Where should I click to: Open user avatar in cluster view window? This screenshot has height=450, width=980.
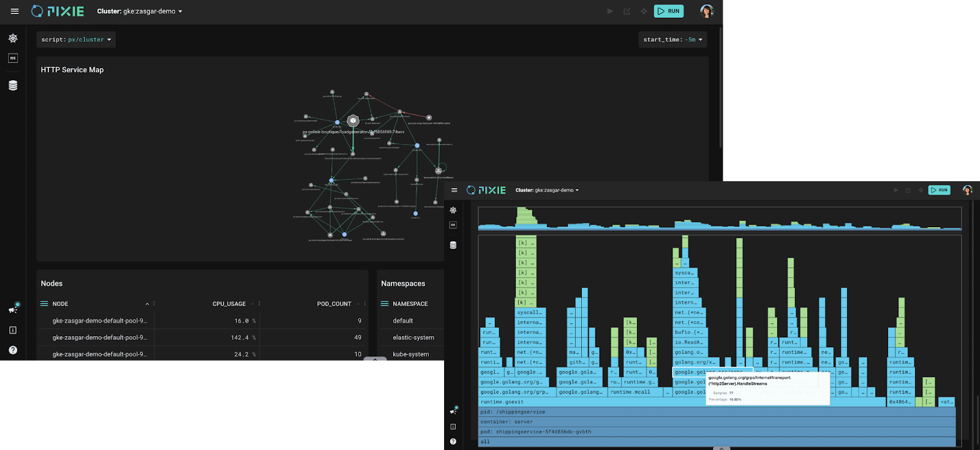[707, 11]
